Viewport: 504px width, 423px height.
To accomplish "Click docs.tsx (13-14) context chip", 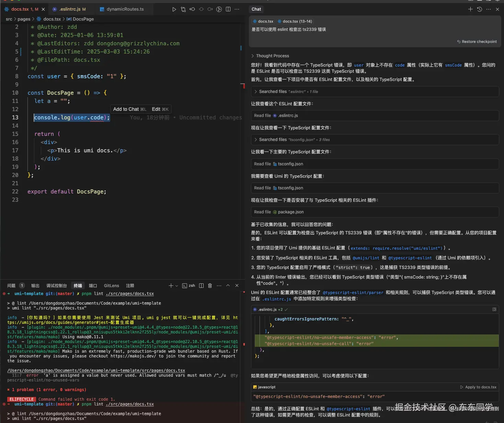I will (x=295, y=21).
